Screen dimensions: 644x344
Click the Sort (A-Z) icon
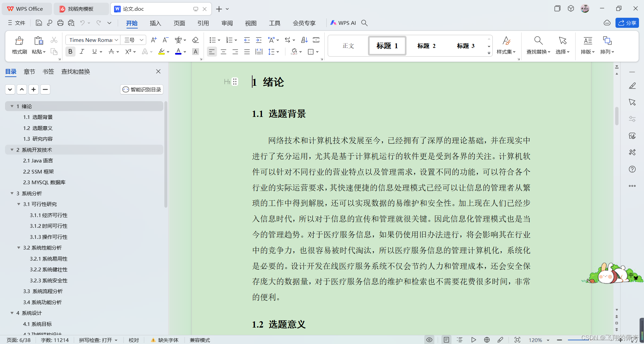pos(305,40)
